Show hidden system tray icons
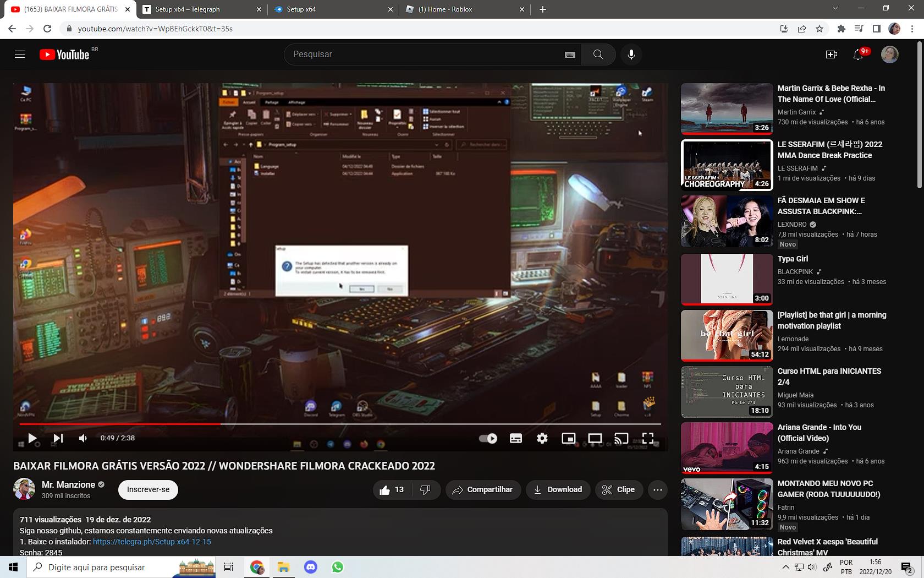924x578 pixels. (785, 567)
